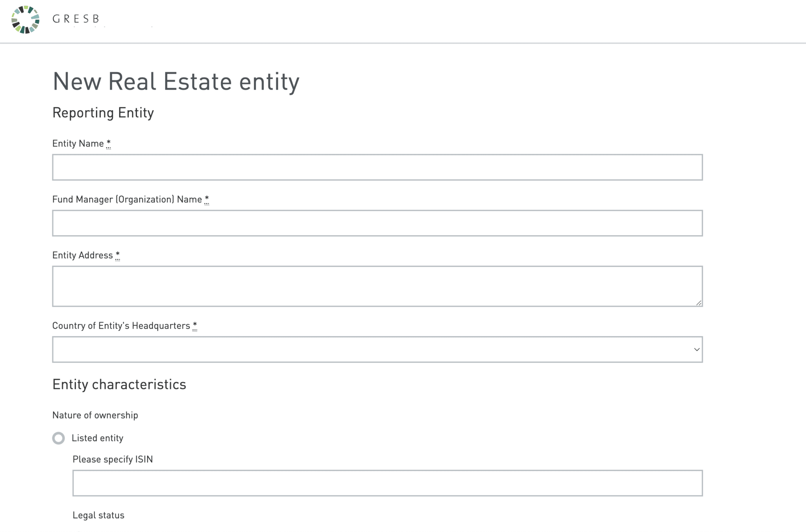Click the required asterisk next to Entity Address
The height and width of the screenshot is (532, 806).
[x=118, y=255]
